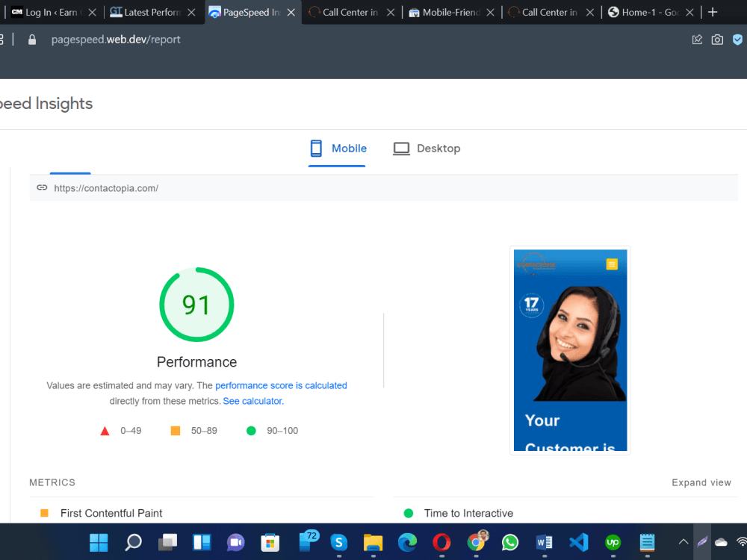Open Microsoft Word from taskbar
747x560 pixels.
pos(544,542)
